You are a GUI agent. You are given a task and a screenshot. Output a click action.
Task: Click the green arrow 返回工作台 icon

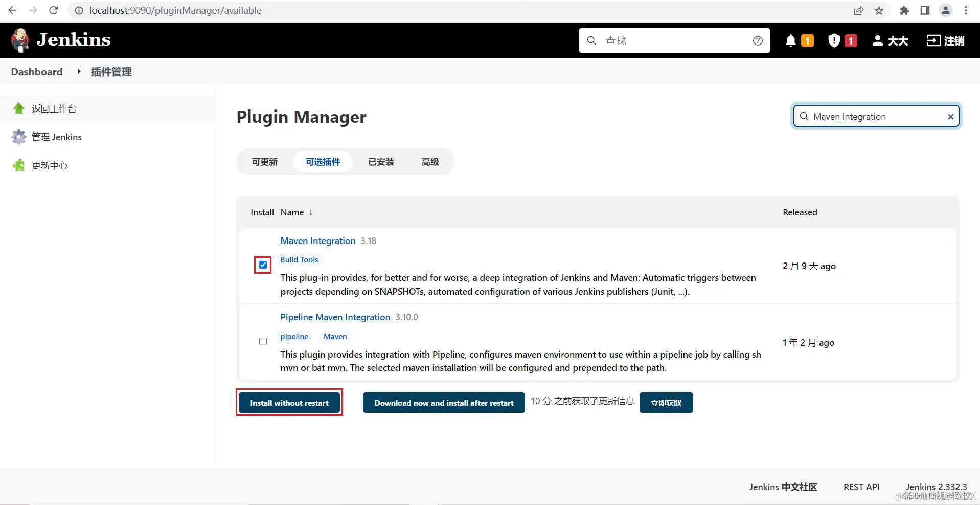pyautogui.click(x=19, y=108)
